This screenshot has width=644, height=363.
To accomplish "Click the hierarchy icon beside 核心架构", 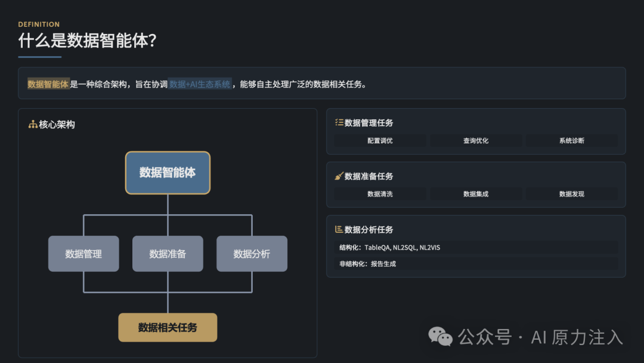I will click(x=33, y=124).
